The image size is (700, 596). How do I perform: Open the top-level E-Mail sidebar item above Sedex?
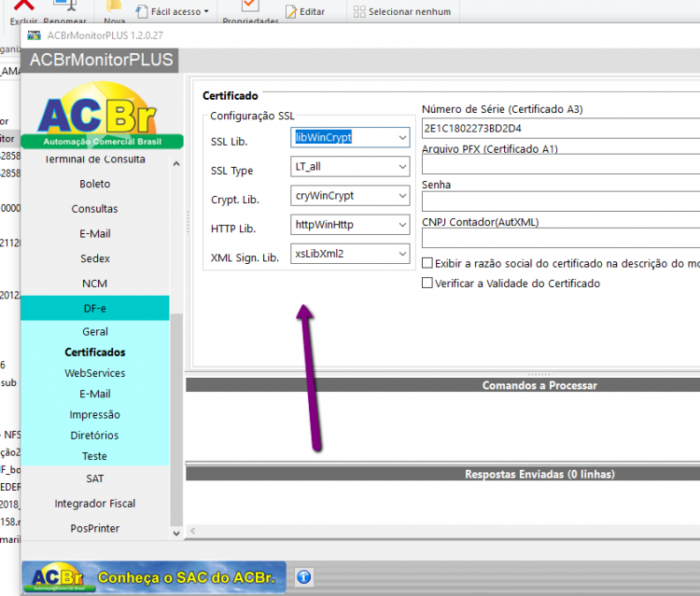click(x=94, y=234)
